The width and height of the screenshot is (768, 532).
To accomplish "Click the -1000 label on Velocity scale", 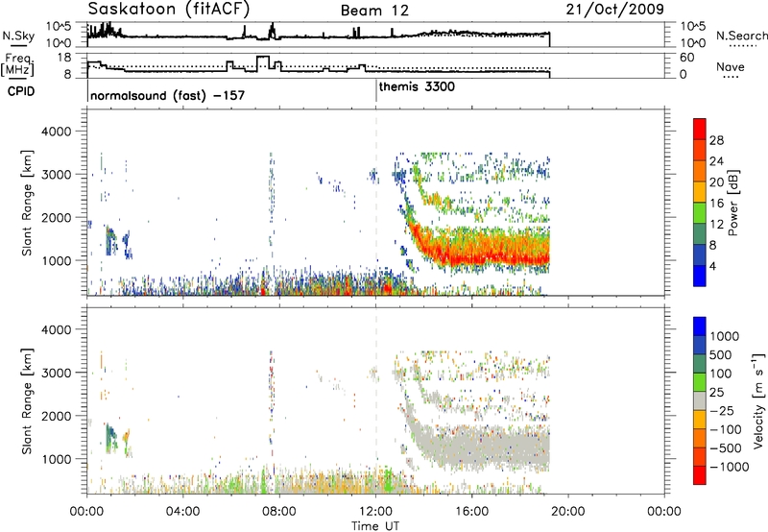I will point(729,467).
